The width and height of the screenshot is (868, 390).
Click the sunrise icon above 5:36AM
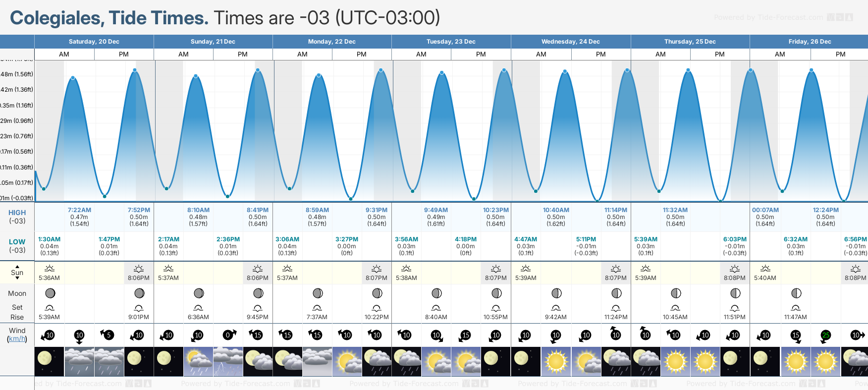point(49,269)
